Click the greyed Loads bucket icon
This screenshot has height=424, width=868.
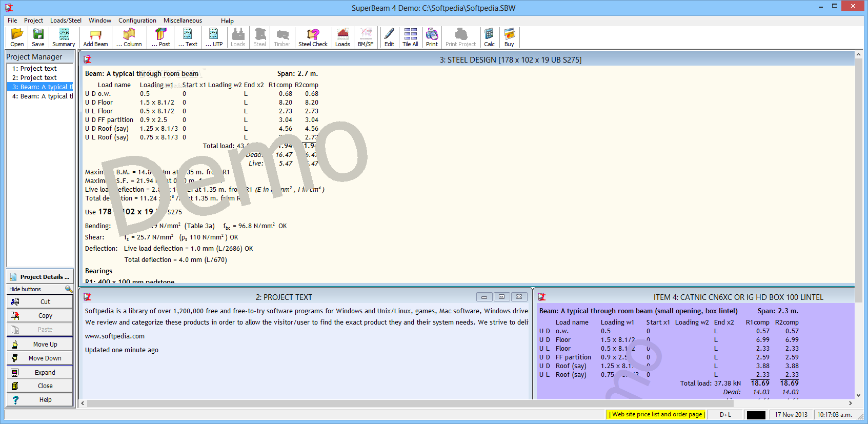238,37
